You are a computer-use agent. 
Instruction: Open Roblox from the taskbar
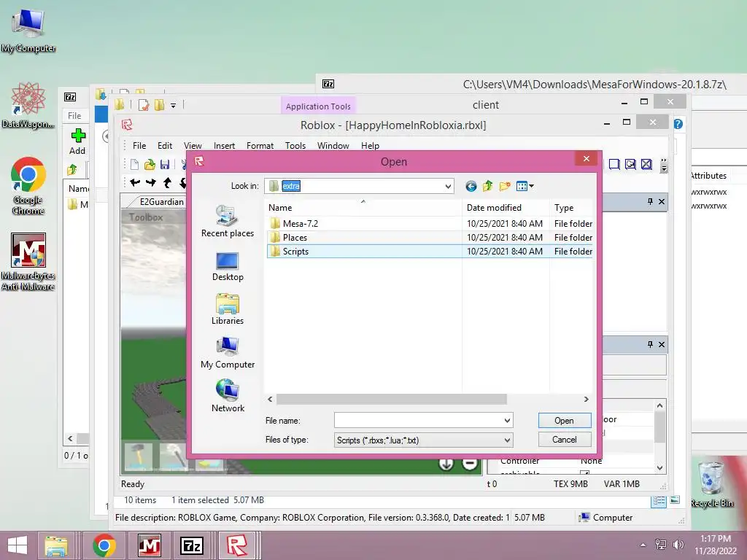[x=237, y=545]
